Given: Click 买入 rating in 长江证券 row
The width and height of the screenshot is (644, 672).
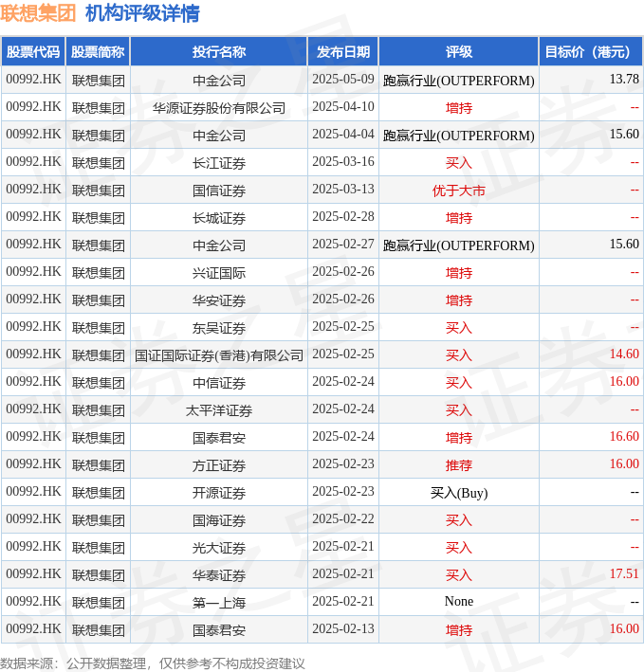Looking at the screenshot, I should pyautogui.click(x=459, y=162).
